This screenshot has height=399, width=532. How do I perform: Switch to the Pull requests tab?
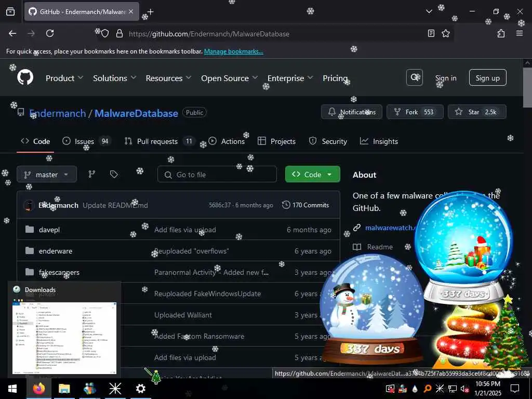click(159, 141)
